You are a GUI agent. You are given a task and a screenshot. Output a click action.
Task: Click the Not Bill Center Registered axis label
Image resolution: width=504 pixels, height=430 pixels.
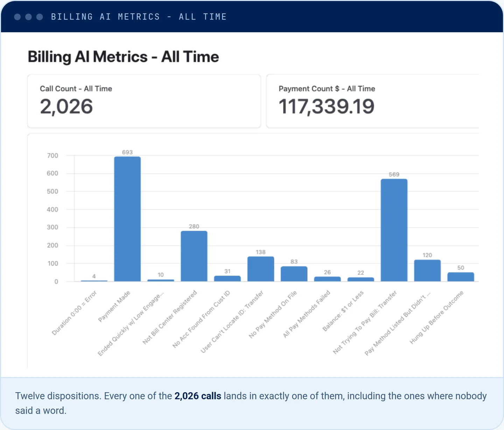170,317
